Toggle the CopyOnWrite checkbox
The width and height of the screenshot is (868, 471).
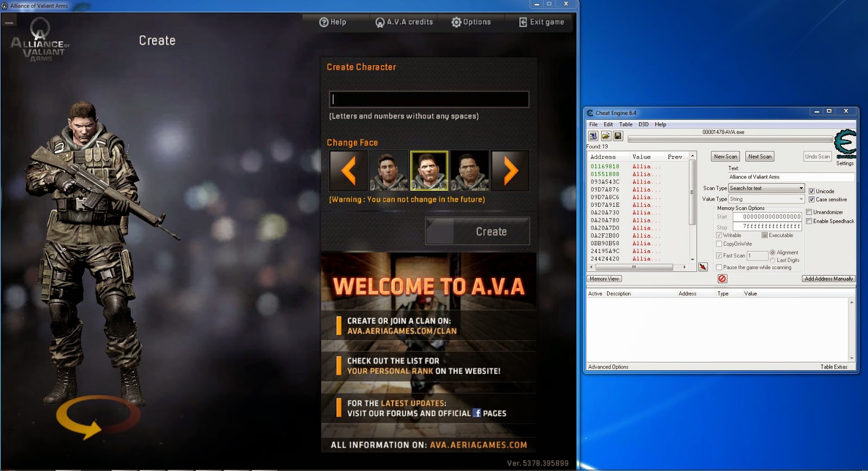pos(719,244)
